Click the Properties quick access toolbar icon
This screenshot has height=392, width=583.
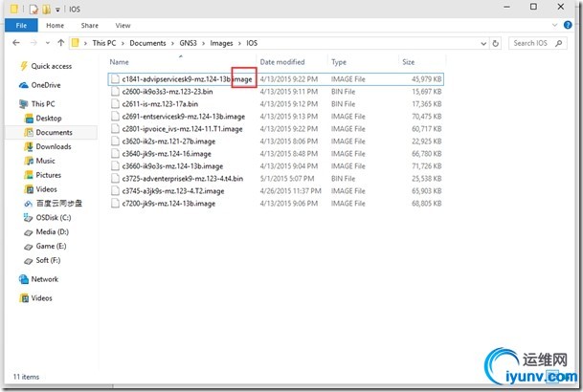point(34,9)
